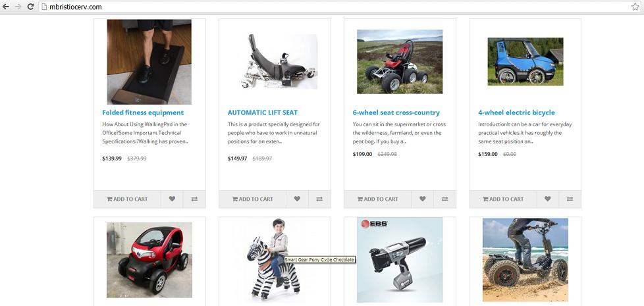The height and width of the screenshot is (306, 644).
Task: Add 4-wheel electric bicycle to cart
Action: click(503, 199)
